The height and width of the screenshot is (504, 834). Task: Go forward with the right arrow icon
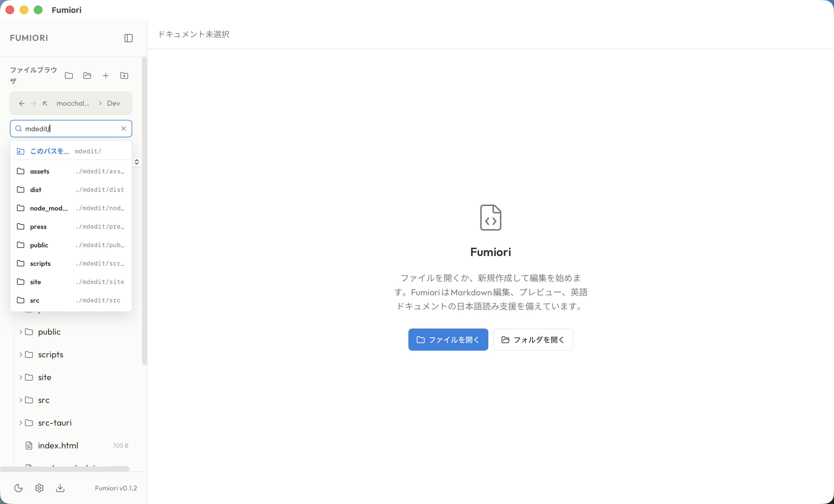(34, 104)
